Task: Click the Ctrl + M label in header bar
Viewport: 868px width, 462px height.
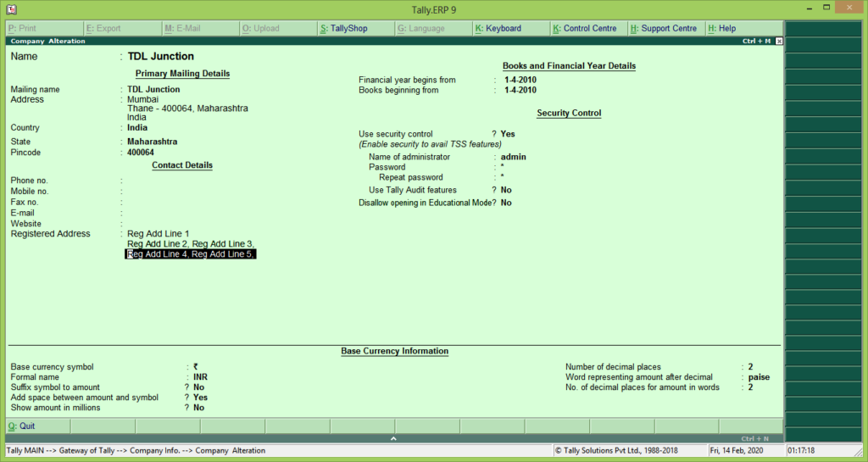Action: tap(756, 41)
